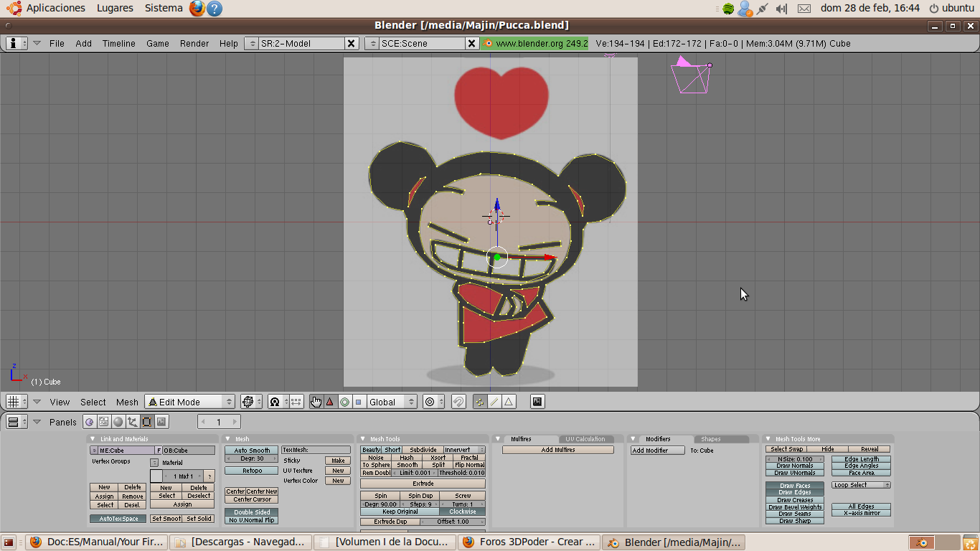The width and height of the screenshot is (980, 551).
Task: Click the Add Multires button
Action: pyautogui.click(x=558, y=450)
